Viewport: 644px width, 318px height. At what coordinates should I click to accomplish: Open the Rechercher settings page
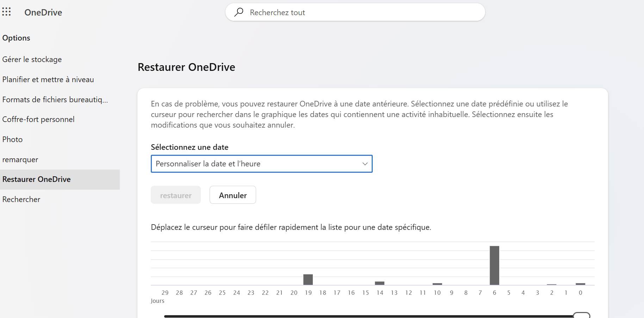coord(21,200)
